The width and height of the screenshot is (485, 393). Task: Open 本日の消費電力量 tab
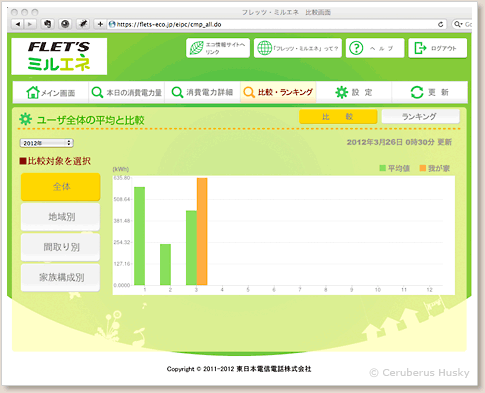point(127,92)
